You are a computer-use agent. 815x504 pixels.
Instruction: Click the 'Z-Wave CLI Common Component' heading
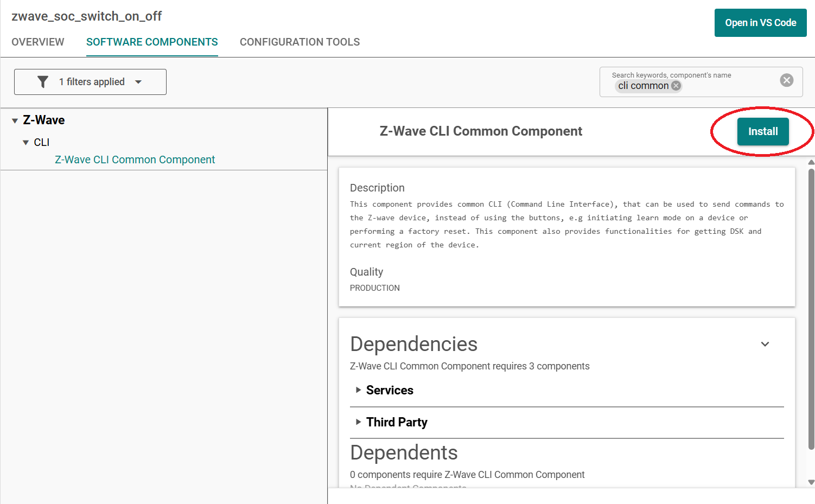click(481, 131)
